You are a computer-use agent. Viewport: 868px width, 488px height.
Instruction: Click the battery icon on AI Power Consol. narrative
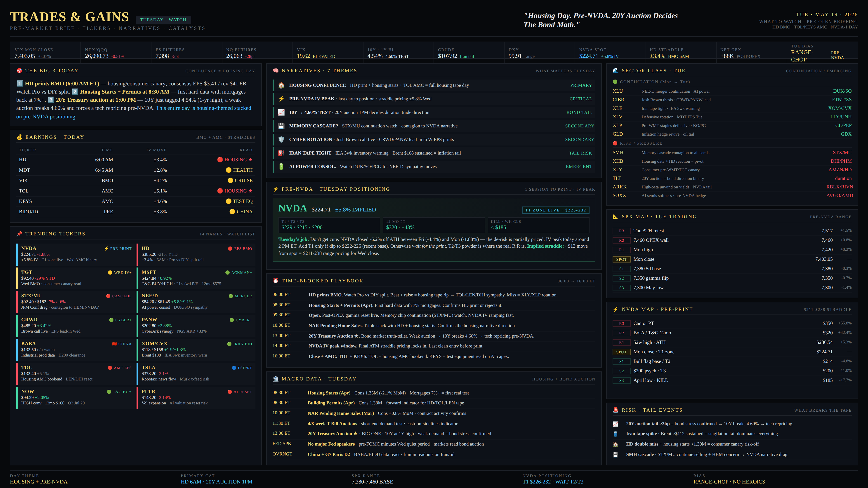[x=281, y=166]
